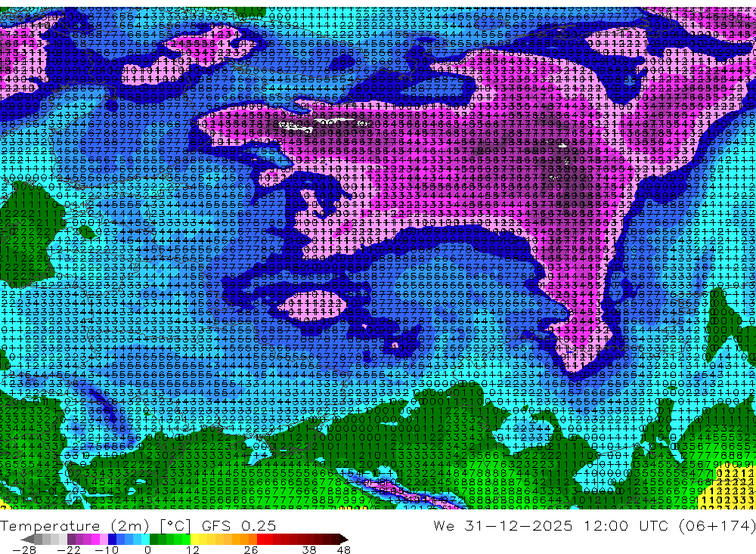Click the '12' legend value
Image resolution: width=756 pixels, height=554 pixels.
pos(193,549)
